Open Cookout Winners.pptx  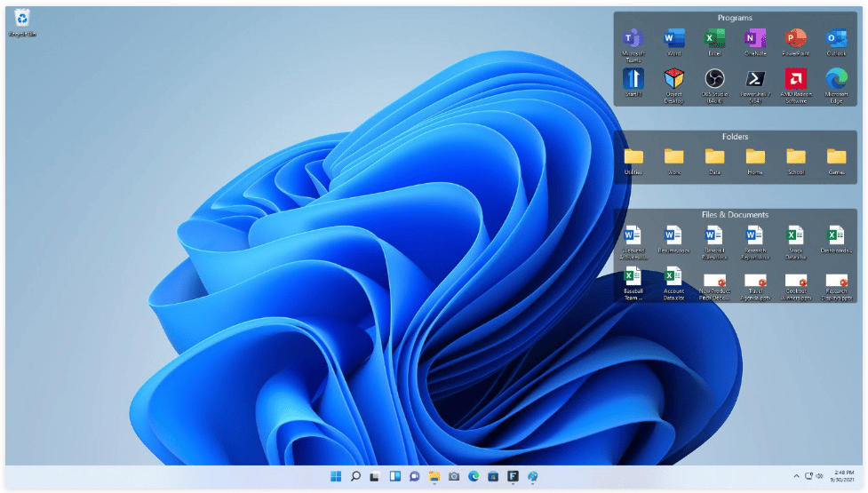(795, 287)
